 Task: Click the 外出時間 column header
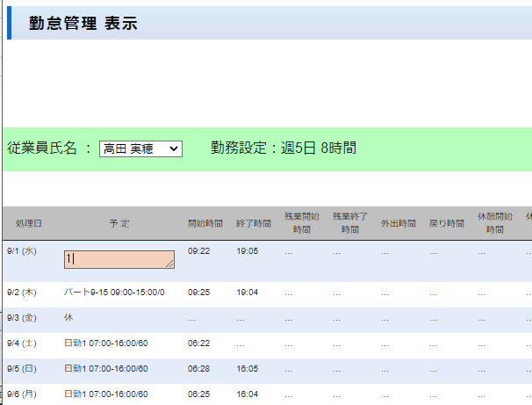coord(399,223)
